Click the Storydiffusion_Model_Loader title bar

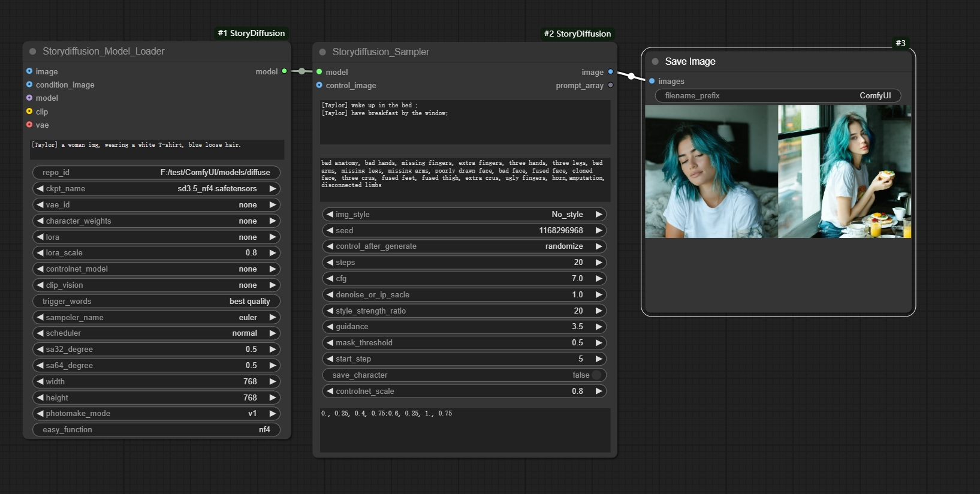coord(157,52)
